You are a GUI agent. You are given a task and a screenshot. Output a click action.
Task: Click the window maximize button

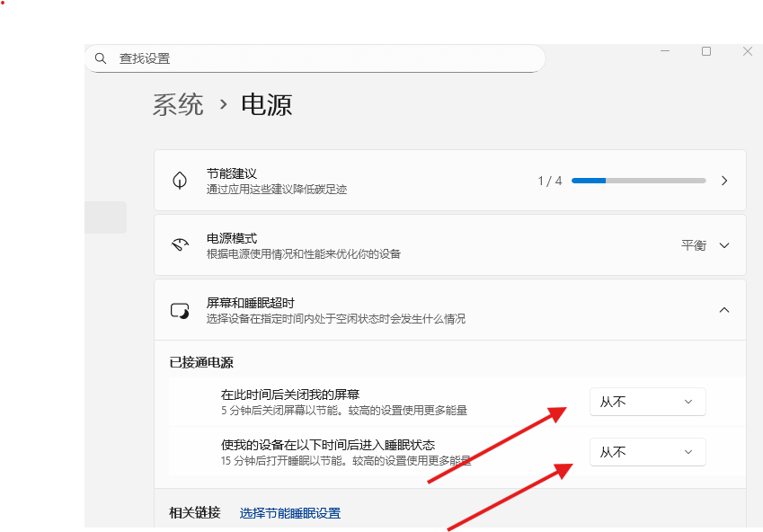click(x=705, y=51)
